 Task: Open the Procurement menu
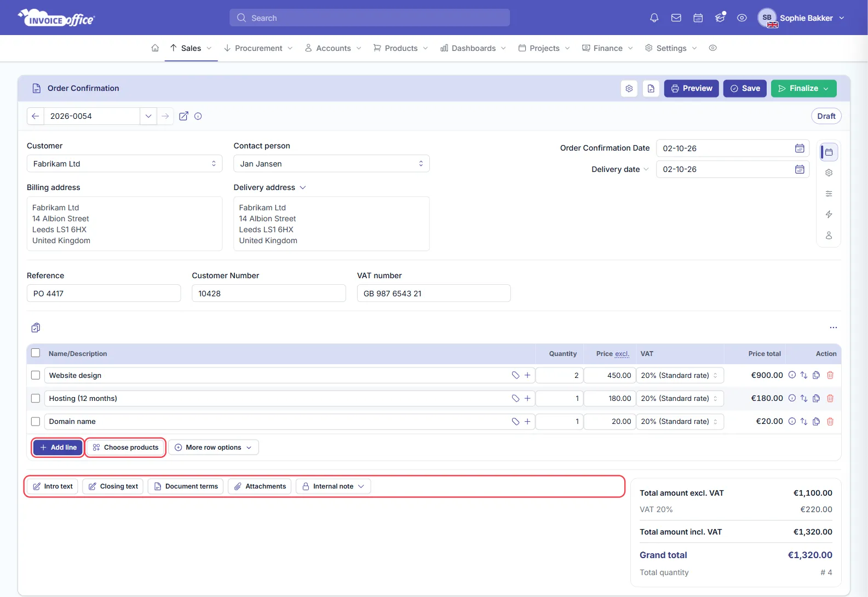pos(258,48)
